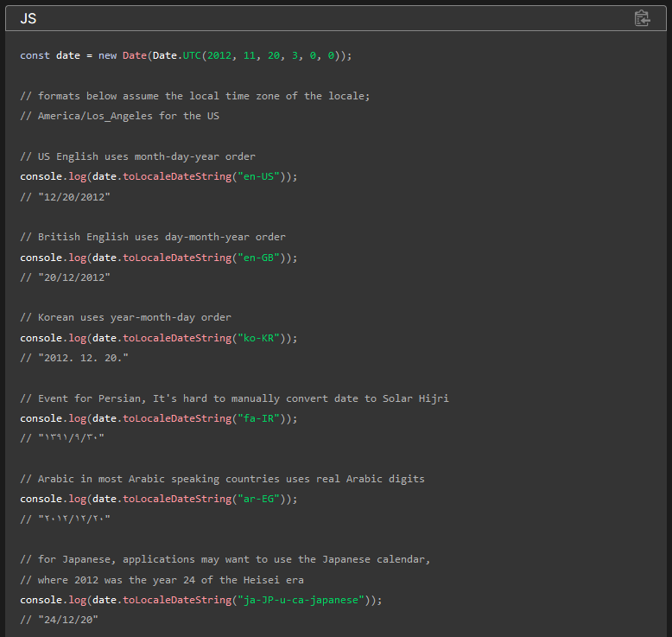Image resolution: width=672 pixels, height=637 pixels.
Task: Click the JS language label
Action: (x=29, y=18)
